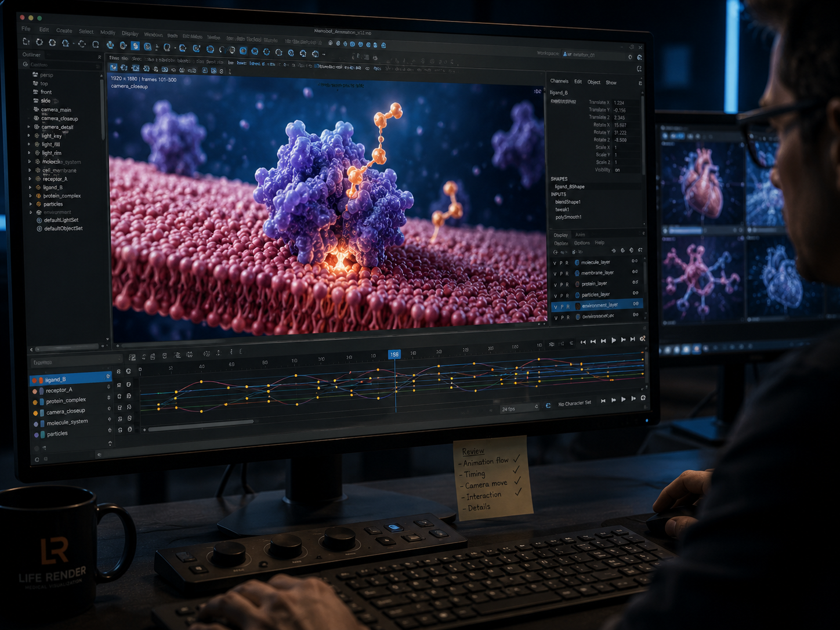Viewport: 840px width, 630px height.
Task: Click the small icon at the right of ligand_B curve row
Action: click(108, 376)
